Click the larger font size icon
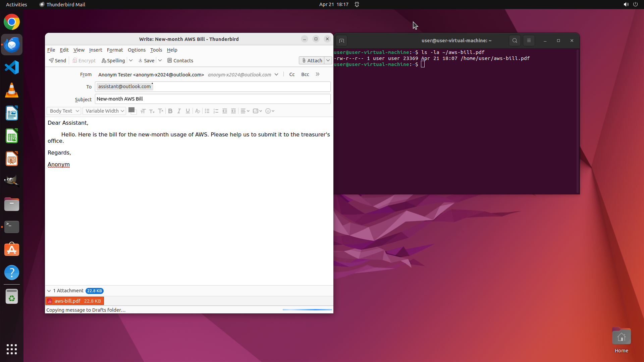The image size is (644, 362). tap(161, 111)
